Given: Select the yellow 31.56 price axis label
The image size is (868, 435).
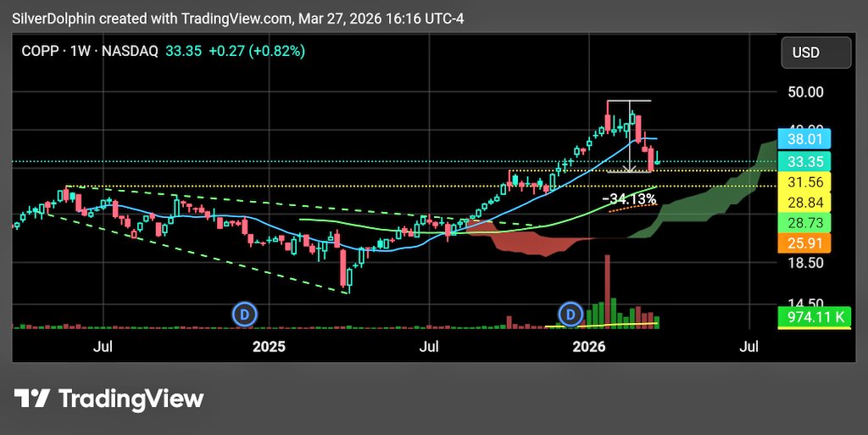Looking at the screenshot, I should (x=804, y=182).
